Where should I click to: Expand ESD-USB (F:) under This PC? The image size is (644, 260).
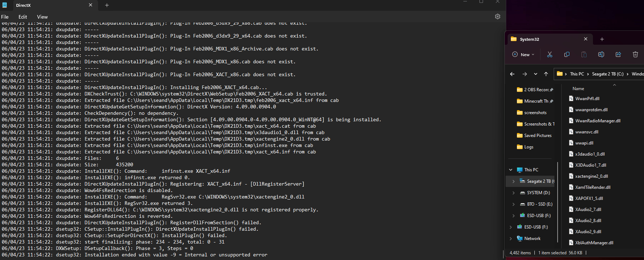coord(513,216)
